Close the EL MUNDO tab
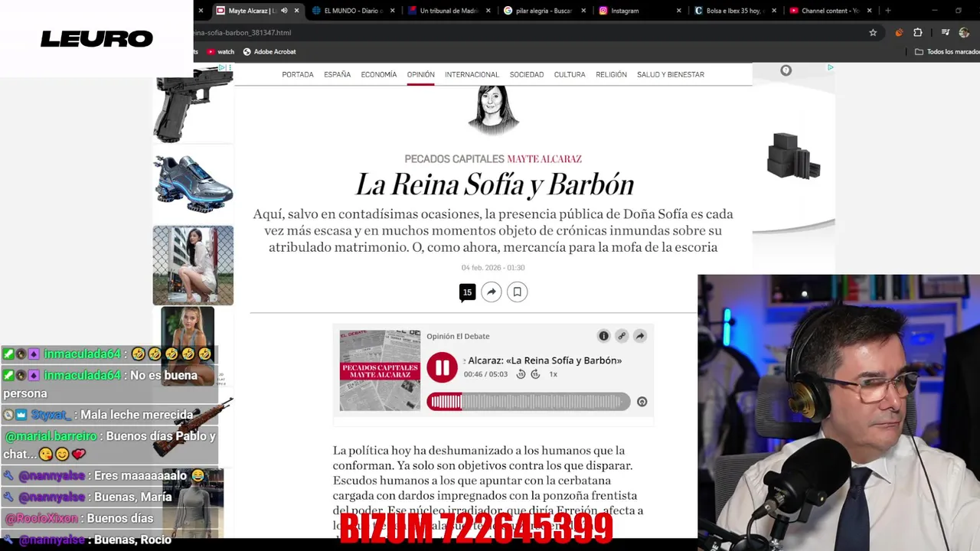Screen dimensions: 980x551 pos(393,11)
